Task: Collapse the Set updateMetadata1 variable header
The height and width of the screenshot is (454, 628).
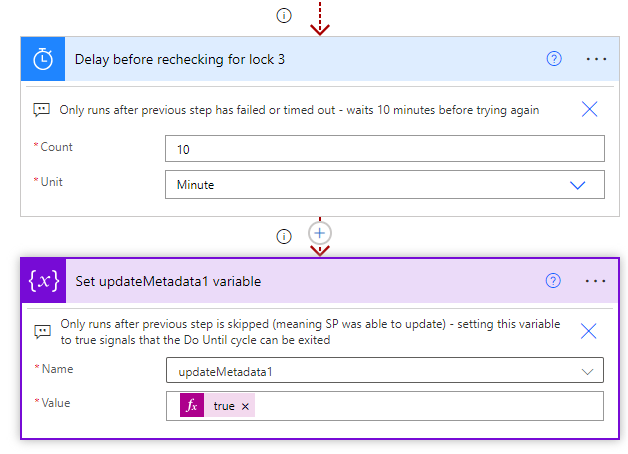Action: click(304, 281)
